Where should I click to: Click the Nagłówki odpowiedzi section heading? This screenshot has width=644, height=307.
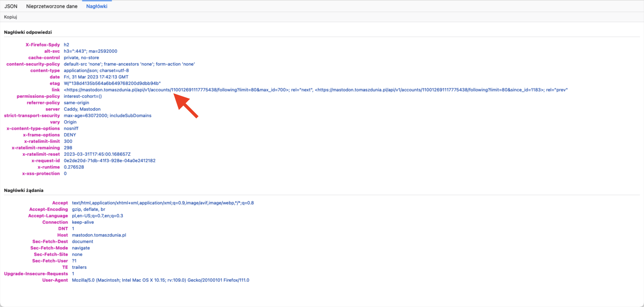click(x=28, y=32)
